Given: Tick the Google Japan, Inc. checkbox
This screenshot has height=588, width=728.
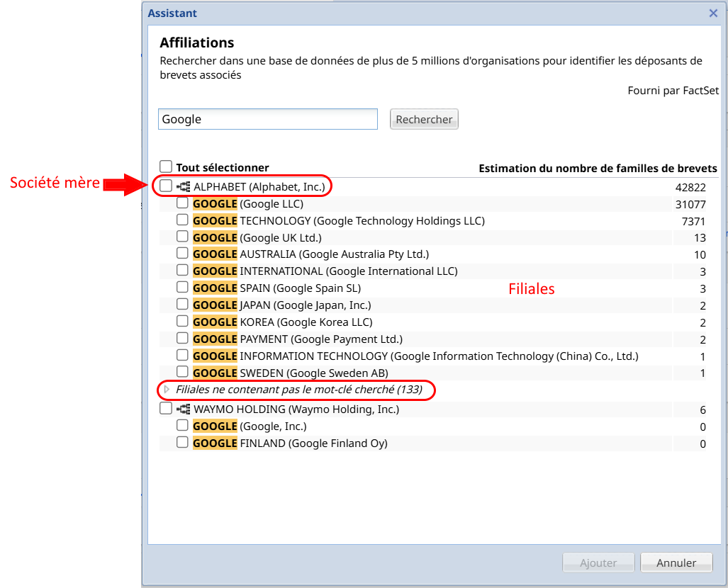Looking at the screenshot, I should [x=182, y=304].
